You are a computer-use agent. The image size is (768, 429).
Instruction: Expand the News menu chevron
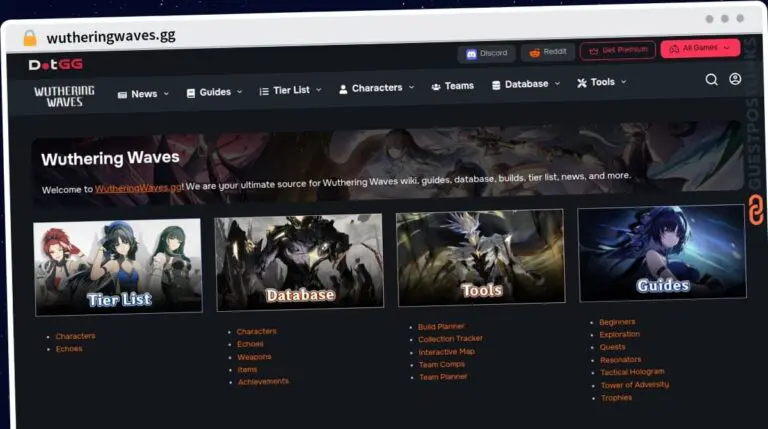click(x=166, y=93)
